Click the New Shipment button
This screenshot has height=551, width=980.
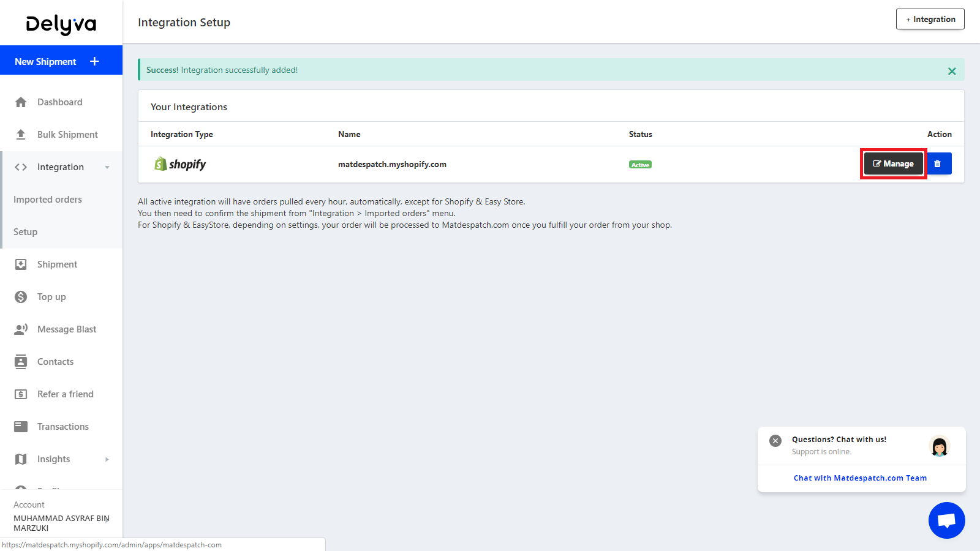point(61,61)
